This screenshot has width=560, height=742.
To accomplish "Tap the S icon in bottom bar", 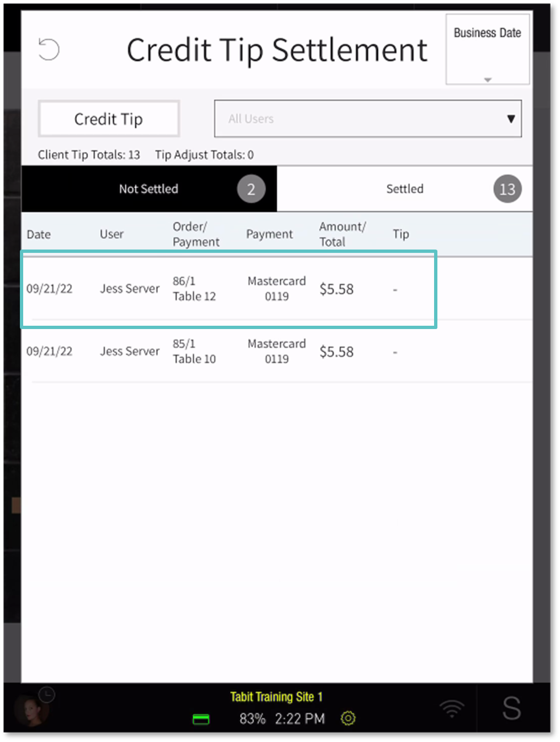I will 511,708.
